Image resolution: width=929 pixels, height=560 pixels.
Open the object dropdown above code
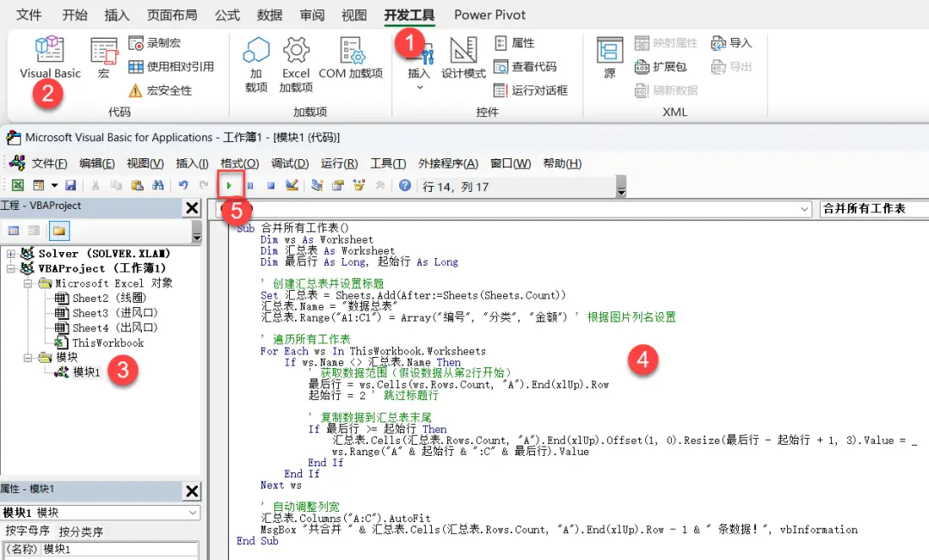pyautogui.click(x=804, y=209)
